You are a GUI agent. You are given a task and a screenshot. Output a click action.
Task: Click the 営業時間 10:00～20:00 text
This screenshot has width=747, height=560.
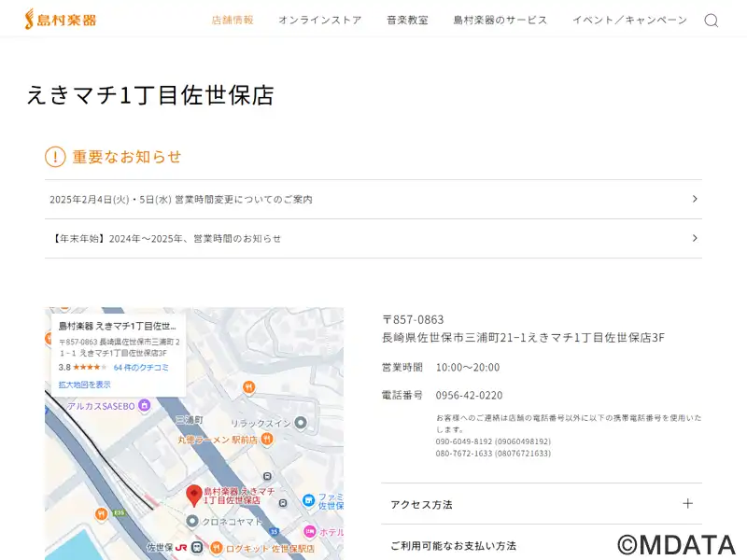click(441, 367)
